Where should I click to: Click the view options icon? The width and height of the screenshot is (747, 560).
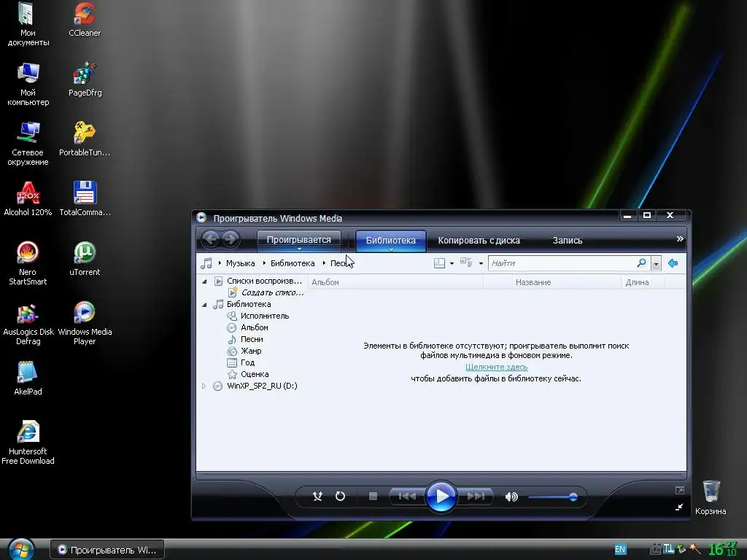(x=466, y=262)
